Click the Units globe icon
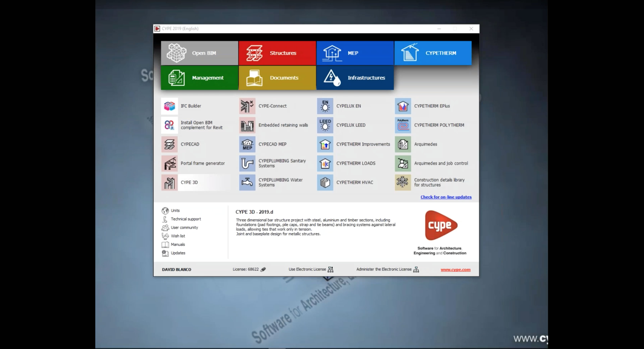 coord(165,211)
